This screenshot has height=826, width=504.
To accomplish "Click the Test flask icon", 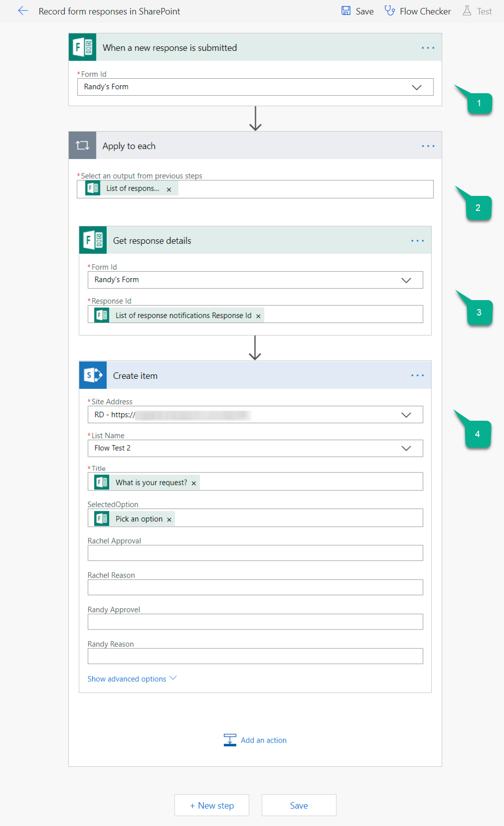I will pos(467,11).
